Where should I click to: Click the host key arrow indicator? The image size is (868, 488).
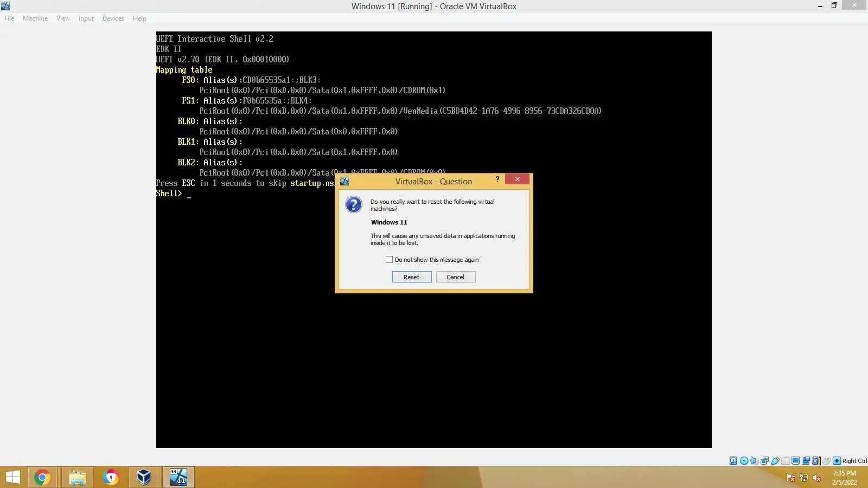click(837, 461)
